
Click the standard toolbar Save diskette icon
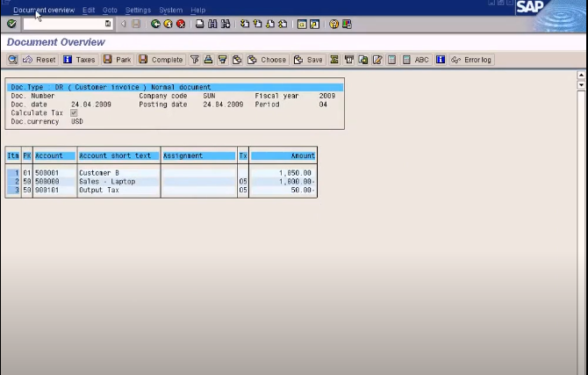point(136,24)
